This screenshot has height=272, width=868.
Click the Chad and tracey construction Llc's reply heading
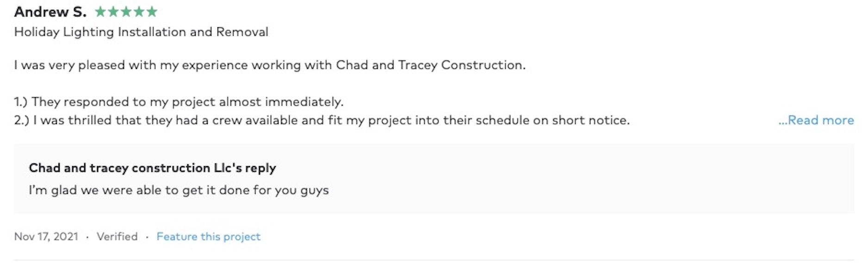click(x=152, y=167)
